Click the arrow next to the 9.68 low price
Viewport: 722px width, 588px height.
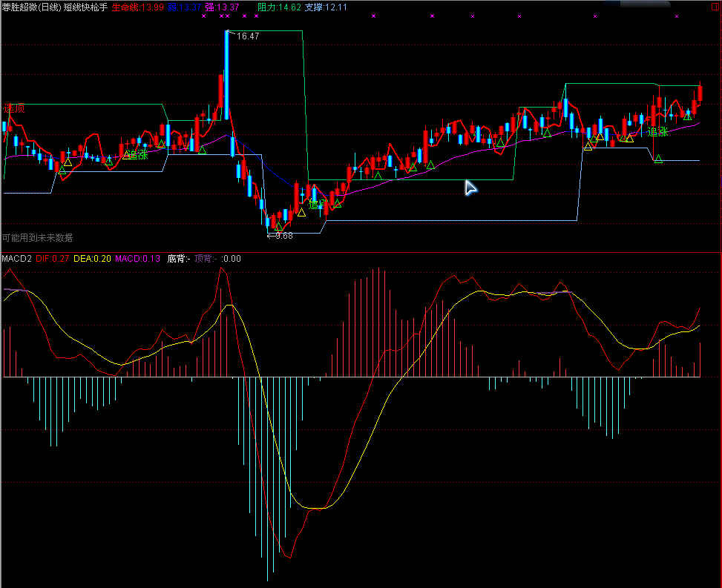(271, 236)
